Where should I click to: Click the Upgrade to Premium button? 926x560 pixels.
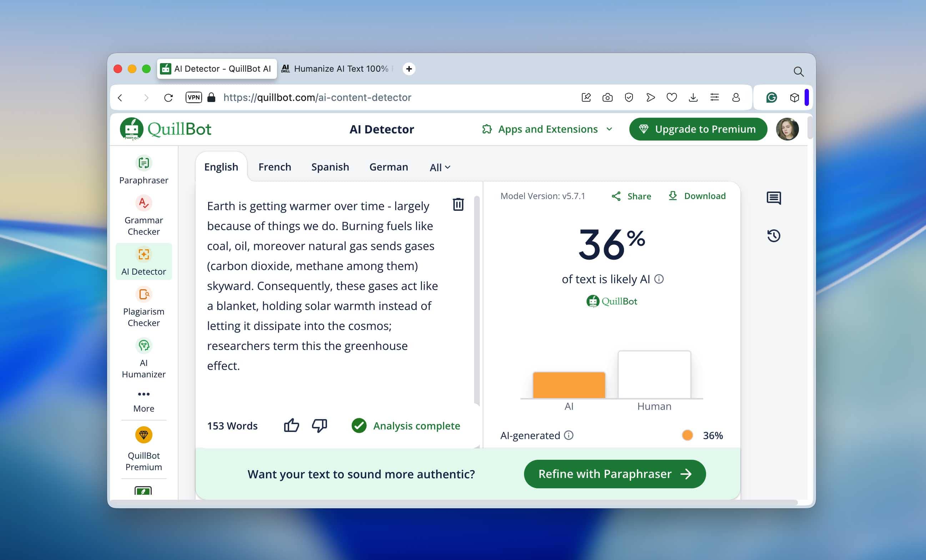pyautogui.click(x=698, y=129)
